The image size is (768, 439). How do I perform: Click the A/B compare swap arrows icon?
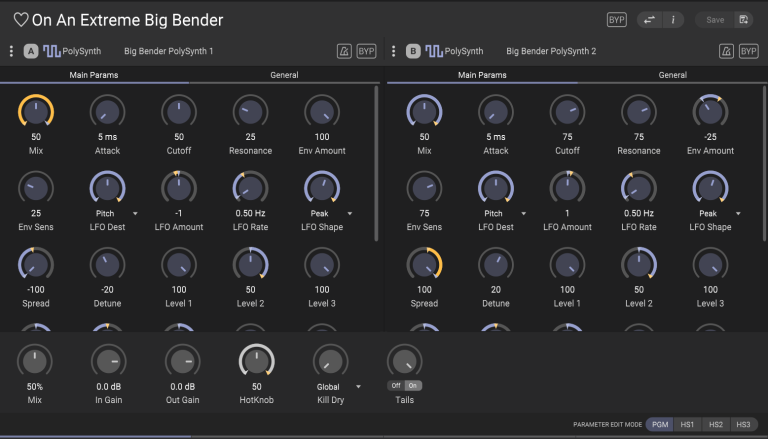649,20
